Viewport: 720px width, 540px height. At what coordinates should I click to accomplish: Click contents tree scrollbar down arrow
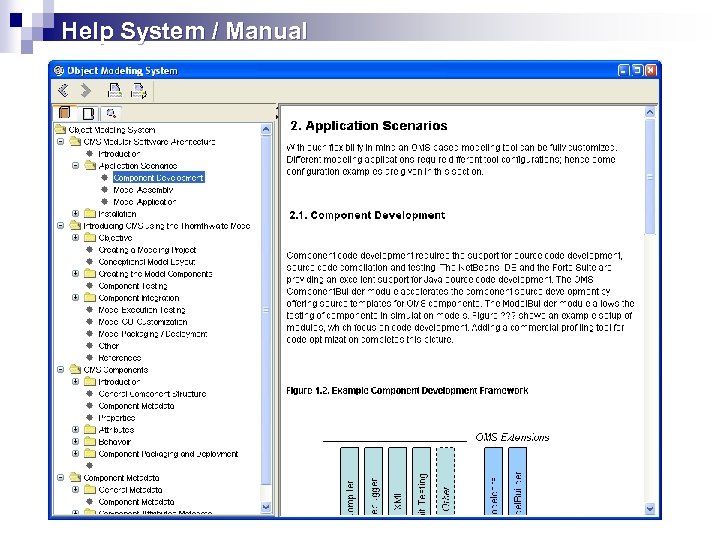pyautogui.click(x=266, y=506)
